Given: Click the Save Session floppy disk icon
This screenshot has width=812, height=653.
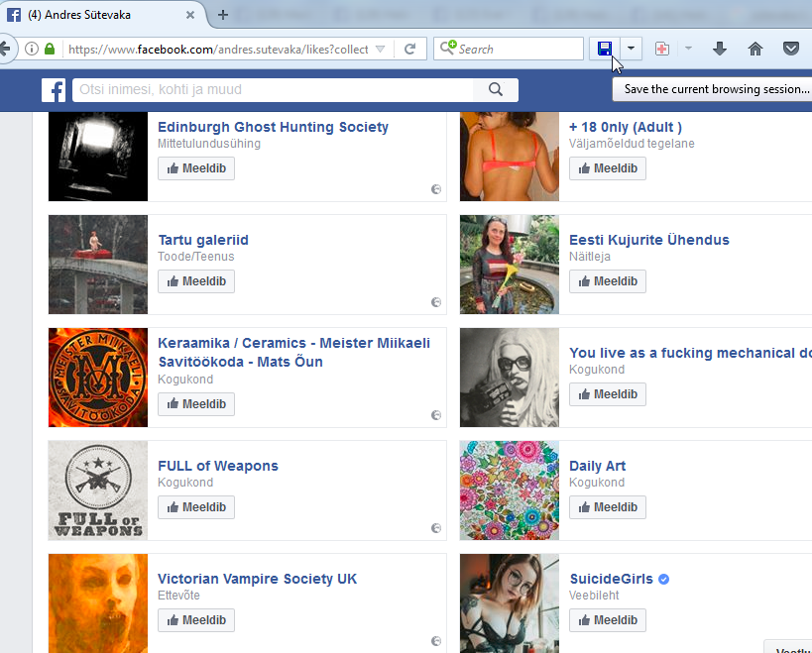Looking at the screenshot, I should [x=605, y=49].
